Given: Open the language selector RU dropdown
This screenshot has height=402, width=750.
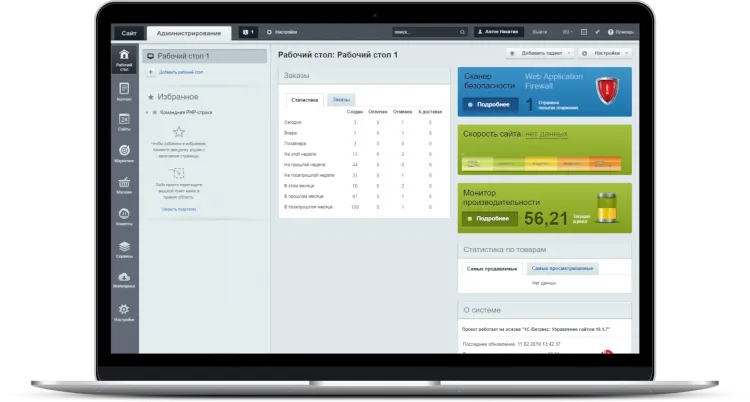Looking at the screenshot, I should [570, 32].
